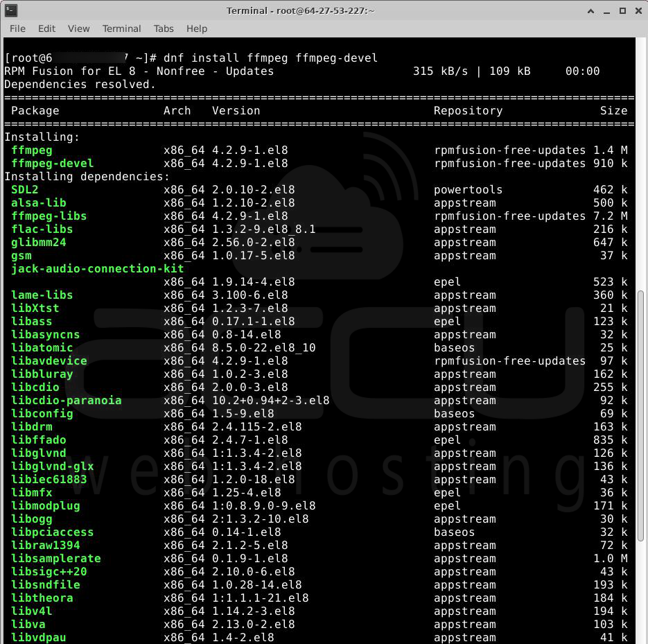Image resolution: width=648 pixels, height=644 pixels.
Task: Click the 'glibmm24' package name
Action: click(38, 242)
